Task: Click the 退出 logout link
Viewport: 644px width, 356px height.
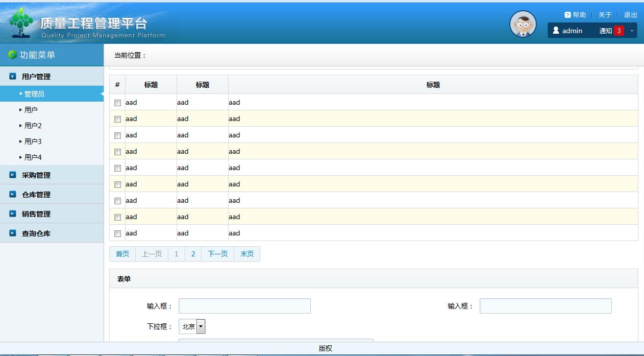Action: pos(630,15)
